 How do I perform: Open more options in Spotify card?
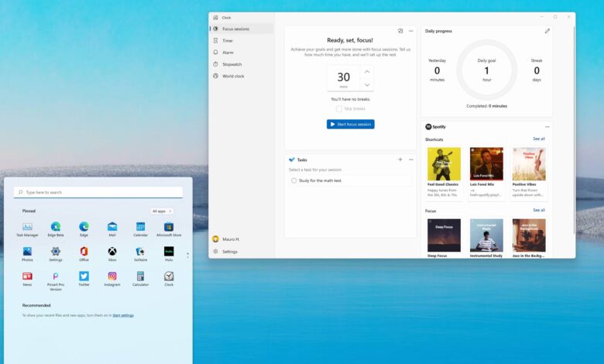click(547, 127)
